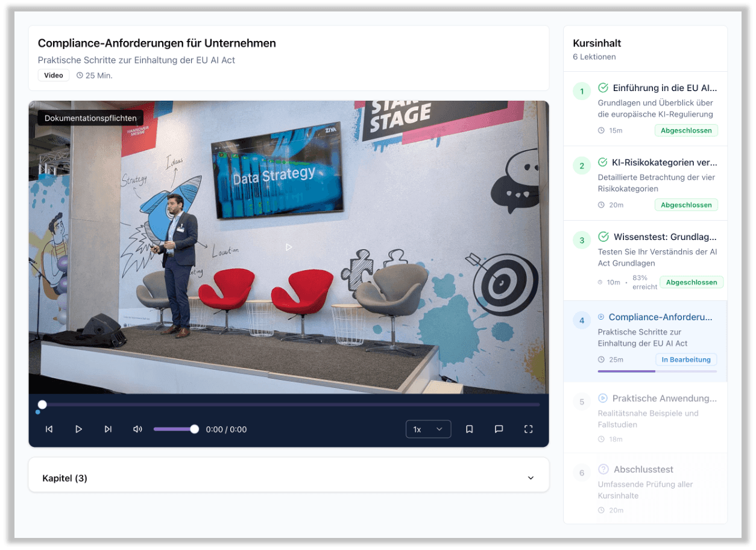The width and height of the screenshot is (756, 550).
Task: Click the play button in video controls
Action: [78, 429]
